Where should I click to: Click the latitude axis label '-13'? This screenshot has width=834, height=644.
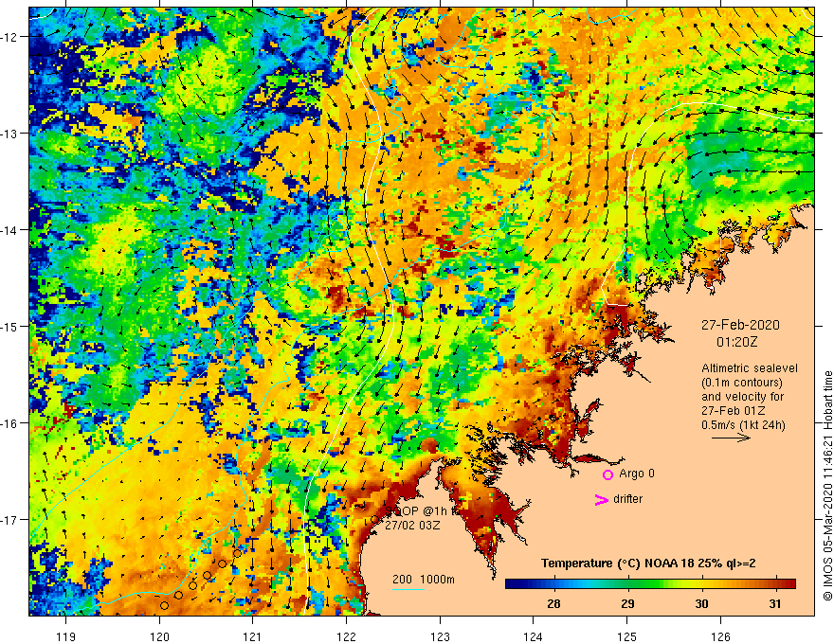(9, 134)
